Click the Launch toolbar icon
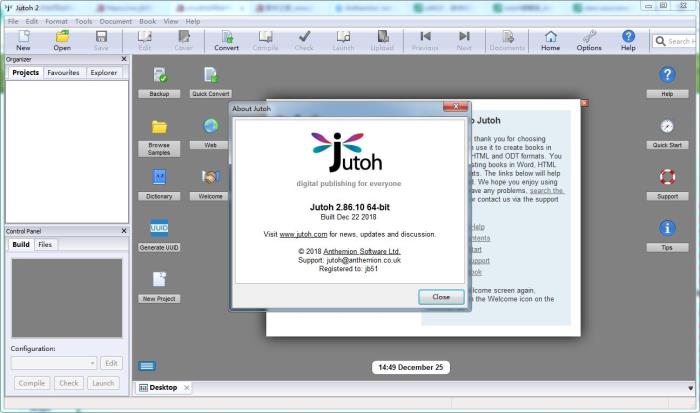The width and height of the screenshot is (700, 413). pyautogui.click(x=343, y=41)
